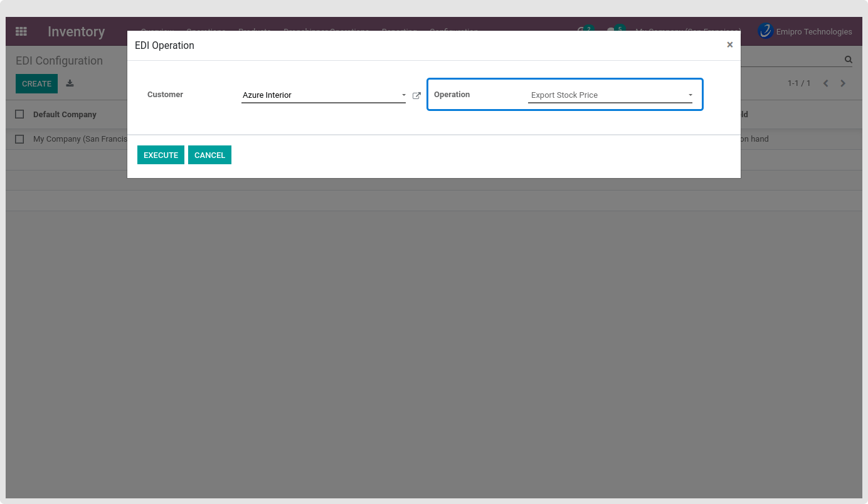Click the import records icon beside Create
This screenshot has width=868, height=504.
[x=70, y=83]
